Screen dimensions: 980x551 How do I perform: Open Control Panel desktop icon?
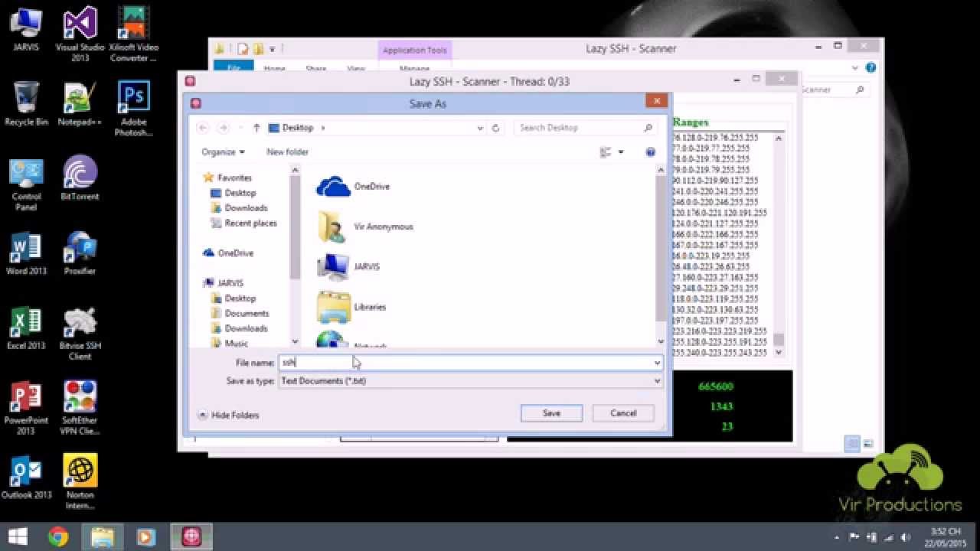(x=26, y=184)
